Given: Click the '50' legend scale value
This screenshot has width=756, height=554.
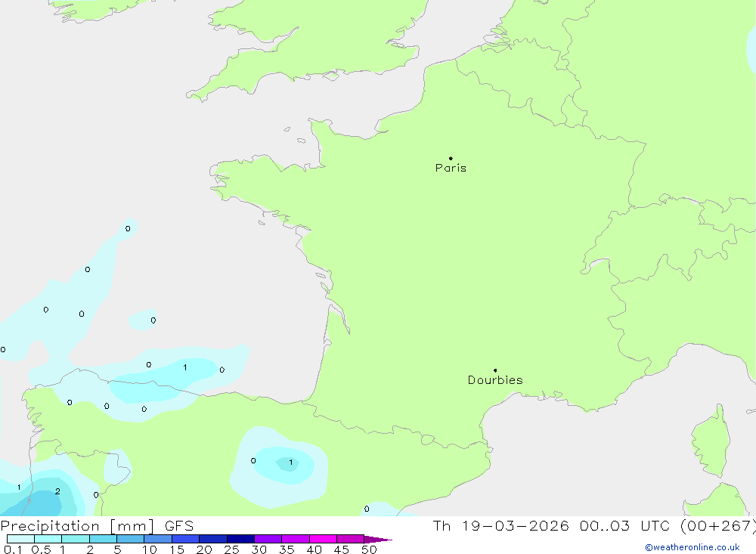Looking at the screenshot, I should (x=369, y=549).
